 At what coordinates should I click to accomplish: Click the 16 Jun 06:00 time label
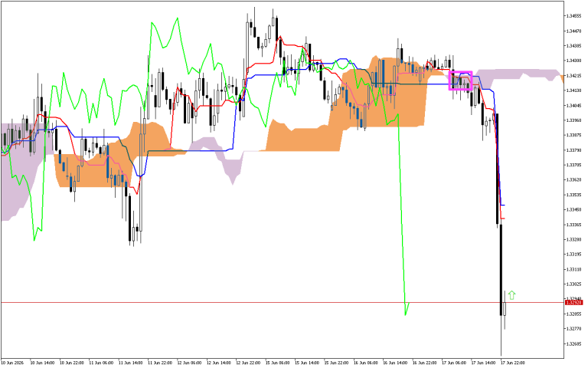click(x=366, y=363)
